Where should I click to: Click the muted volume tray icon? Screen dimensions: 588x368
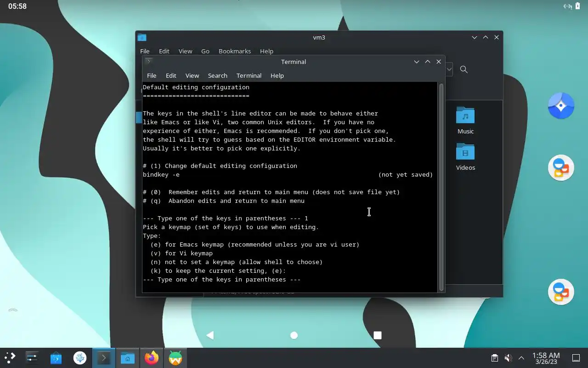pyautogui.click(x=508, y=358)
